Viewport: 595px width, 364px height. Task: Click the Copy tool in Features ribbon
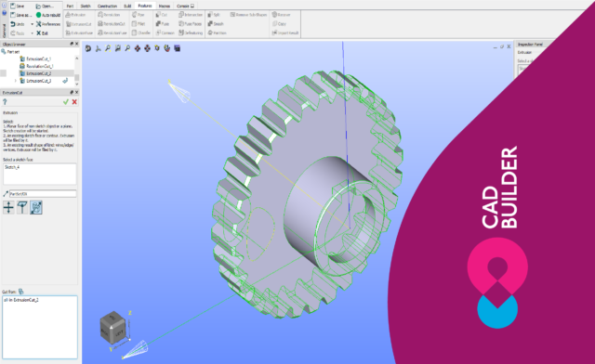tap(279, 24)
